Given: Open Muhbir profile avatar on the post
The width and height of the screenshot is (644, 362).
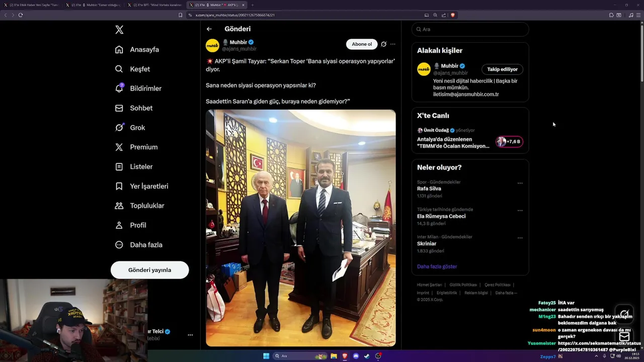Looking at the screenshot, I should 212,45.
